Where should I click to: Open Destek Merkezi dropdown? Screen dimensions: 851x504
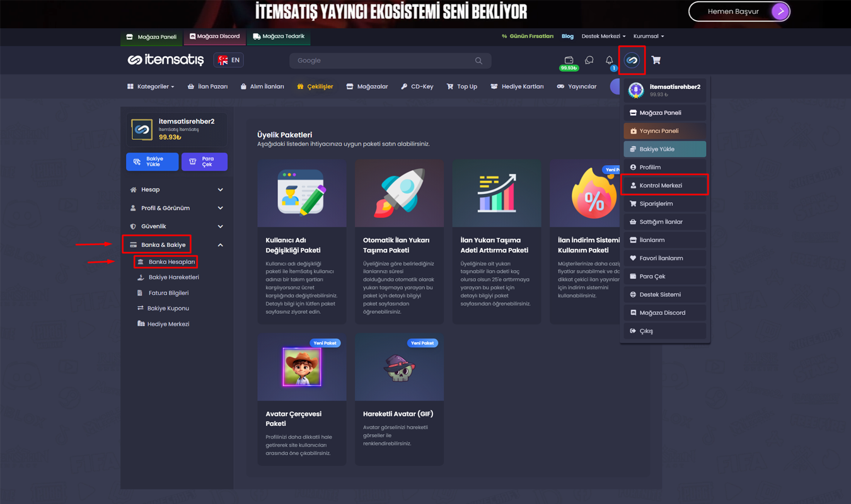(x=603, y=37)
